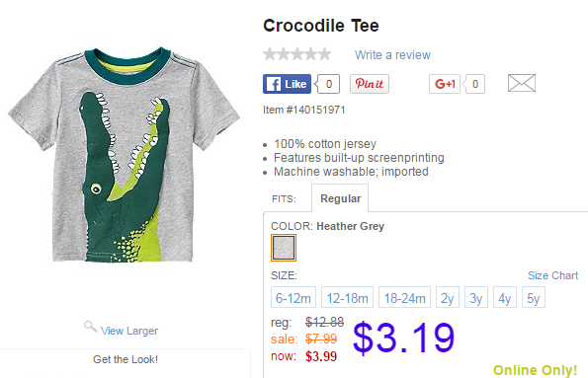Pick size 4y
The image size is (588, 378).
tap(505, 297)
